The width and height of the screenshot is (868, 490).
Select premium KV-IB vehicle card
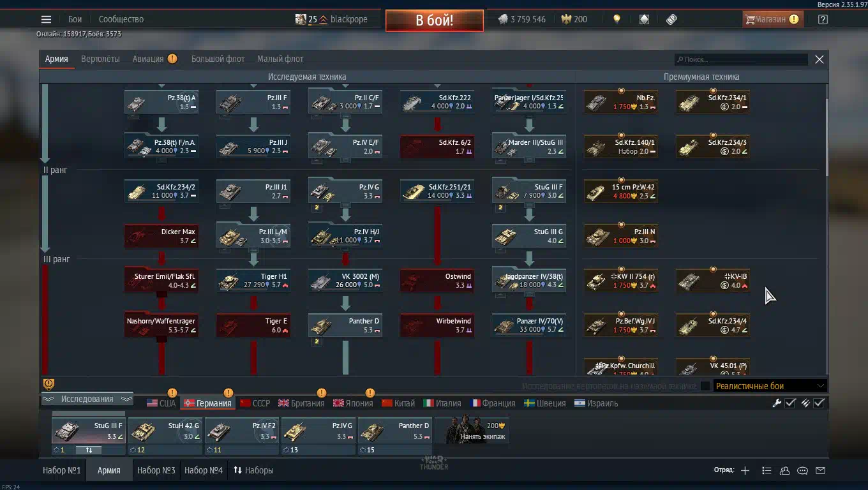(x=713, y=281)
